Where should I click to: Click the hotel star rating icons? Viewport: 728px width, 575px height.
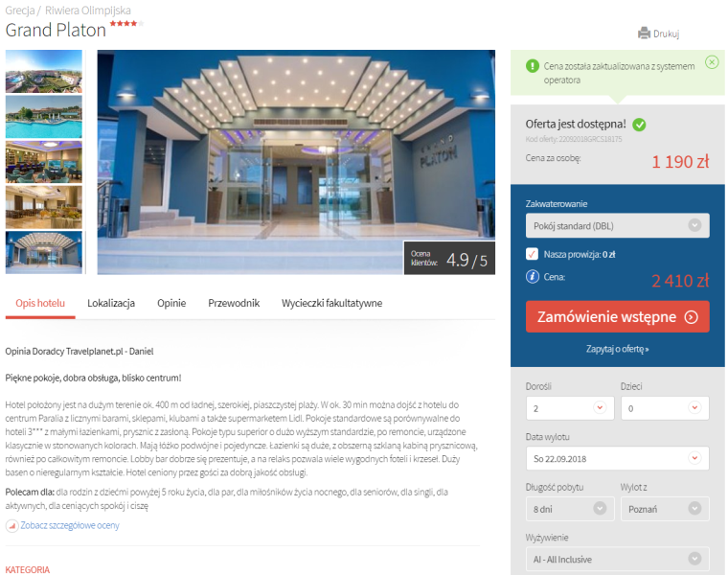tap(125, 23)
